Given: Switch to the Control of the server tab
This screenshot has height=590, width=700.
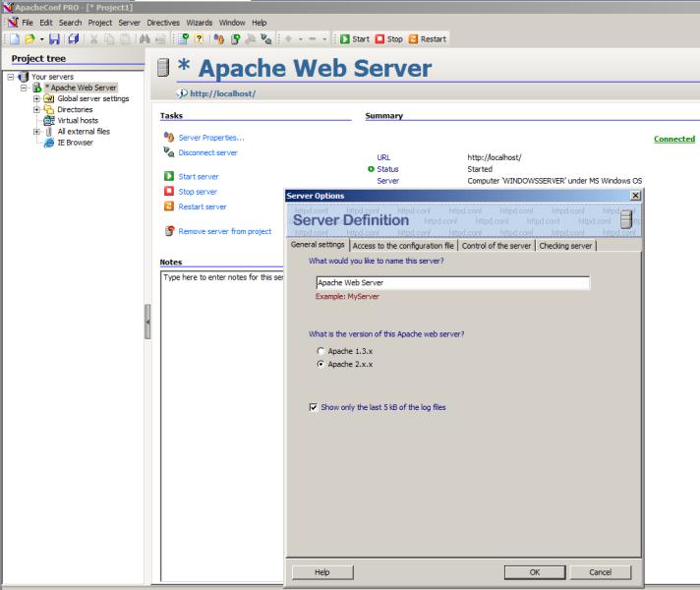Looking at the screenshot, I should (x=496, y=246).
